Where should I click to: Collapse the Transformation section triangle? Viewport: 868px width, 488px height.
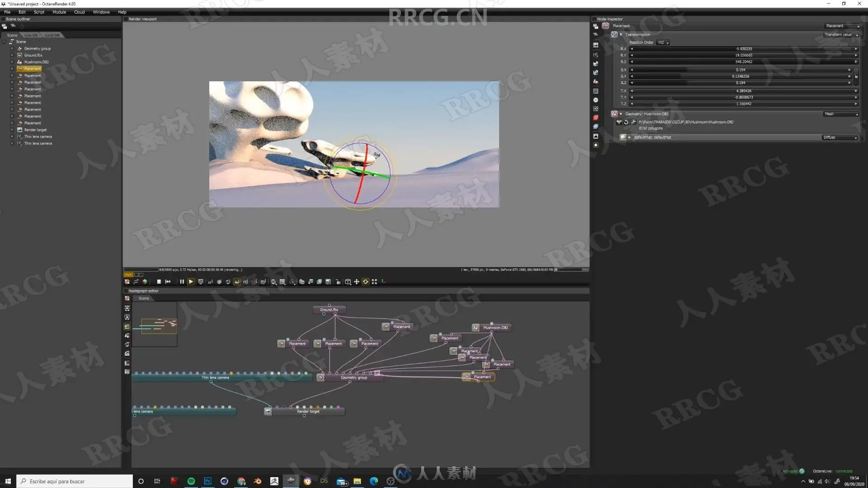[x=621, y=35]
